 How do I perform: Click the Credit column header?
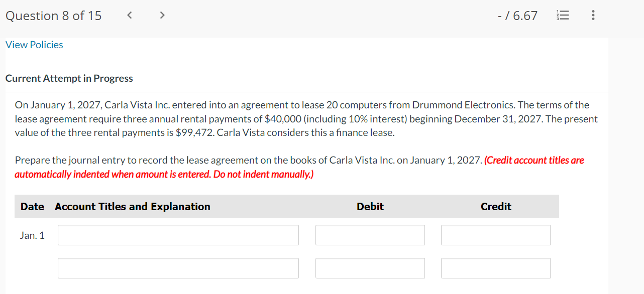click(495, 207)
